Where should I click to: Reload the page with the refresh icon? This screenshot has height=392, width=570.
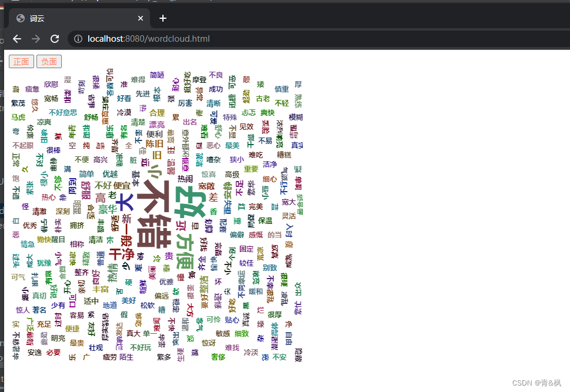point(55,39)
